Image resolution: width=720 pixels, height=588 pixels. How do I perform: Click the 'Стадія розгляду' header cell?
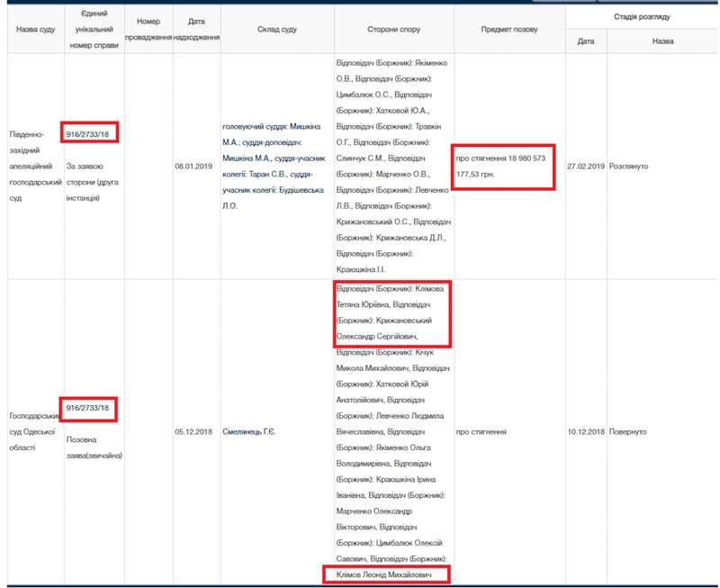click(642, 17)
